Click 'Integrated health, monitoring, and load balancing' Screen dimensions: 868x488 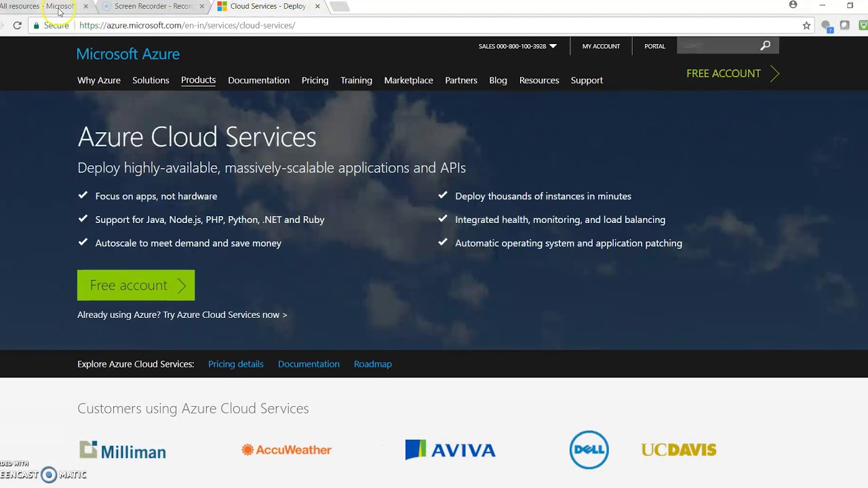560,220
